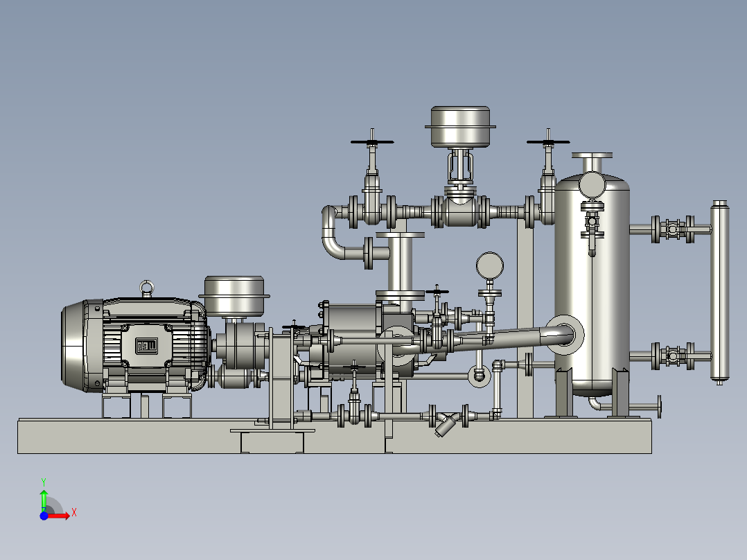Select the Y-strainer on the bottom pipeline
Image resolution: width=747 pixels, height=560 pixels.
coord(446,424)
